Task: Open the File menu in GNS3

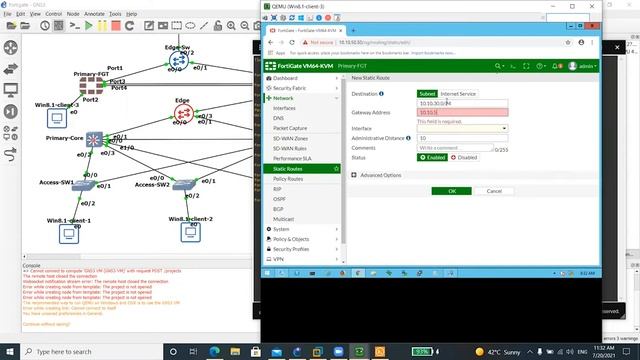Action: 7,14
